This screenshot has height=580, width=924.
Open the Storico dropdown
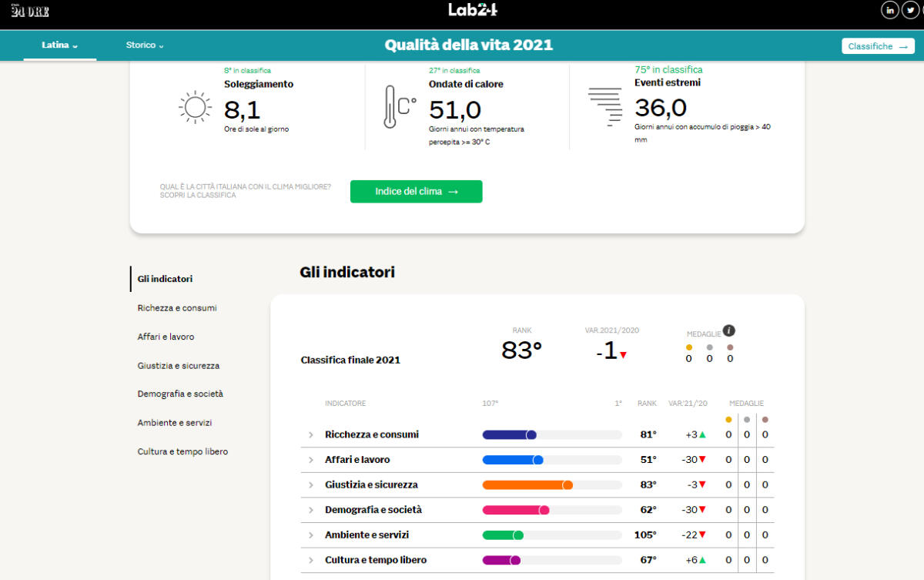tap(145, 45)
